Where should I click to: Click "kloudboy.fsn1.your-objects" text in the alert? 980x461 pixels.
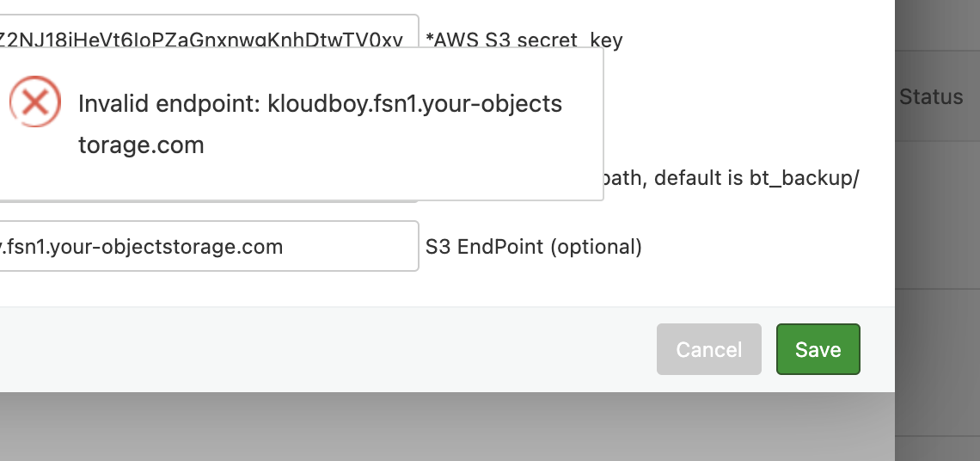(x=414, y=104)
